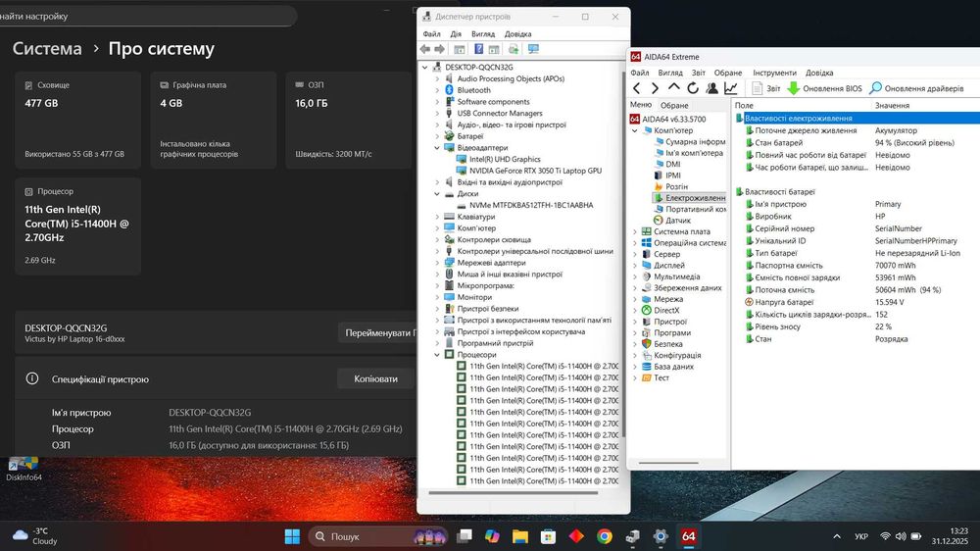Show hidden tray icons chevron
Image resolution: width=980 pixels, height=551 pixels.
(836, 536)
